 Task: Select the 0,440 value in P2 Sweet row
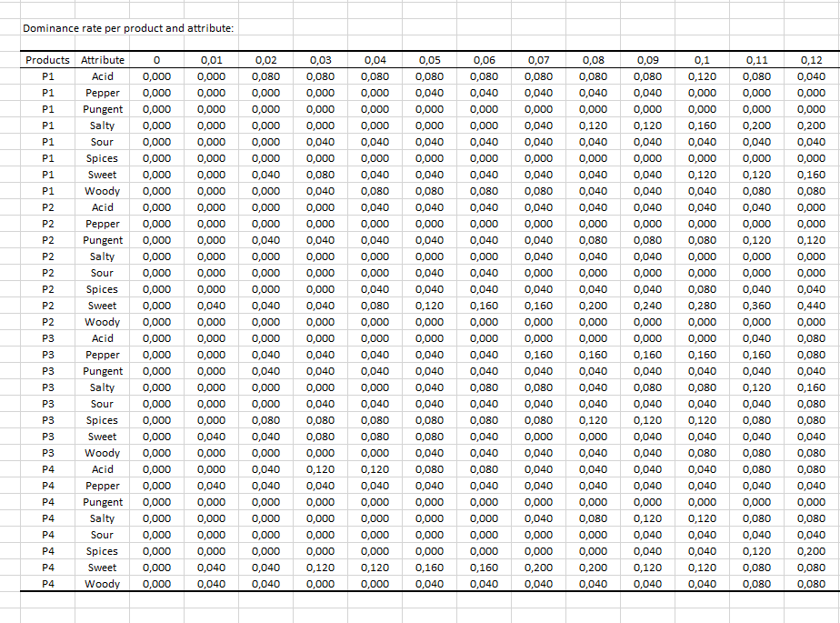[x=811, y=306]
